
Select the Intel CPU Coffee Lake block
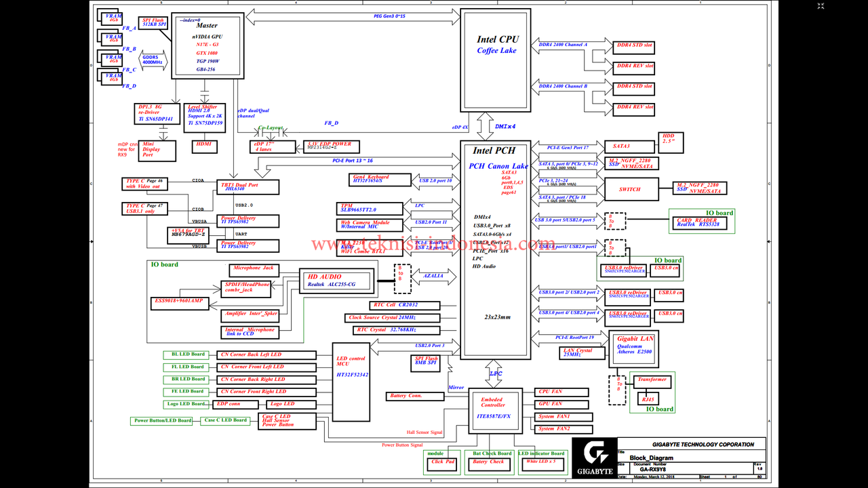click(x=496, y=60)
